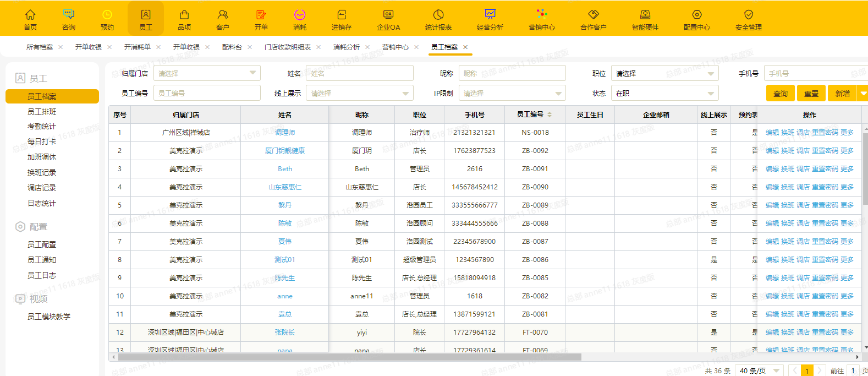Image resolution: width=868 pixels, height=376 pixels.
Task: Click 调店 for row ZB-0089
Action: tap(803, 205)
